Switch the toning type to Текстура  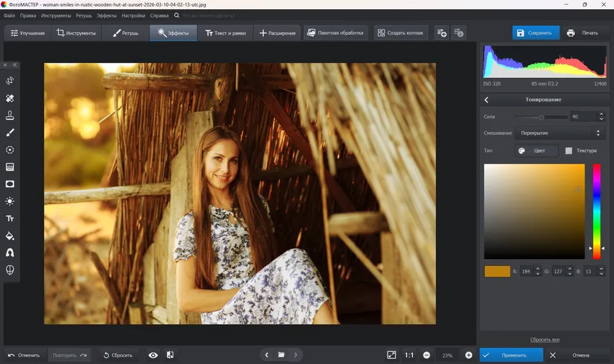581,150
